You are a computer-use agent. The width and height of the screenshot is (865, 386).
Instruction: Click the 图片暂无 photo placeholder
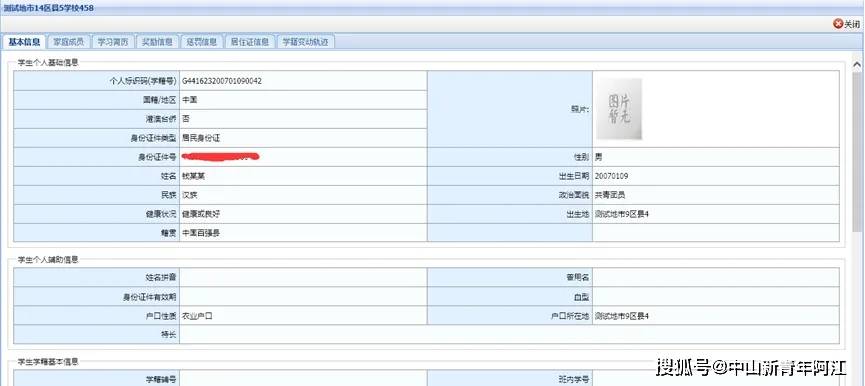pos(619,109)
